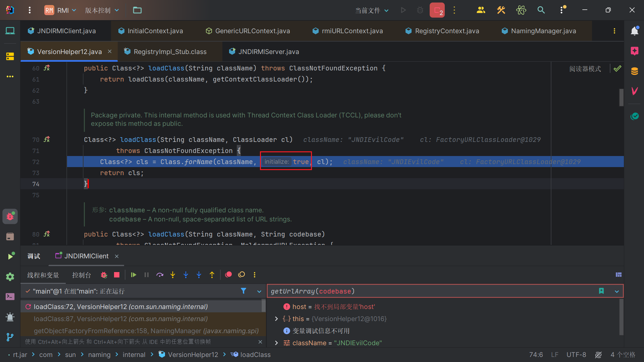
Task: Click VersionHelper12 in the breadcrumb bar
Action: (x=193, y=355)
